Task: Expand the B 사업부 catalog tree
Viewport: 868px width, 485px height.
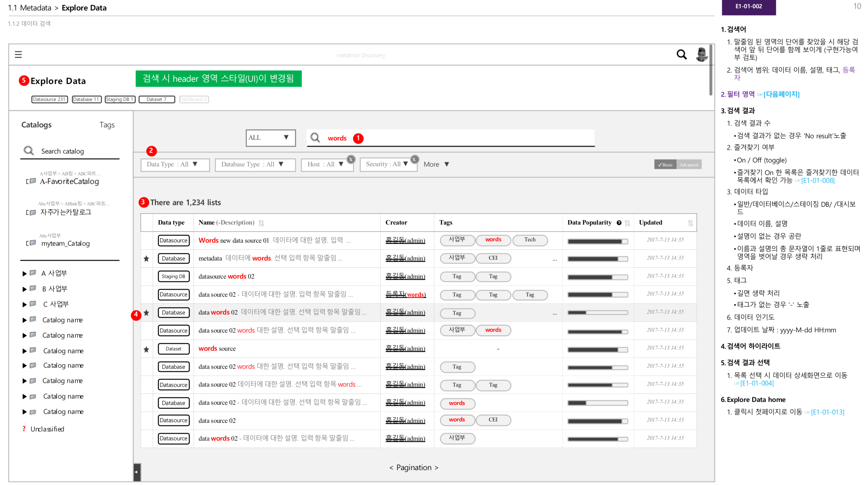Action: pyautogui.click(x=24, y=289)
